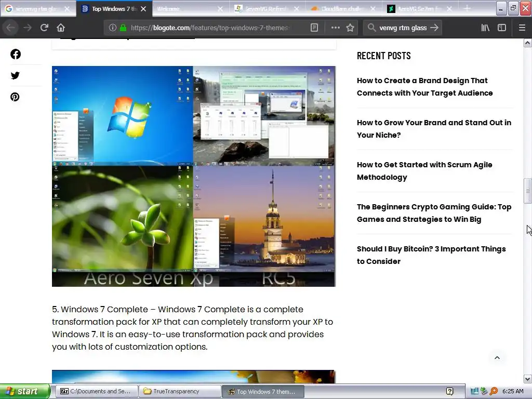Close the 'Top Windows 7' tab
The image size is (532, 399).
(143, 9)
